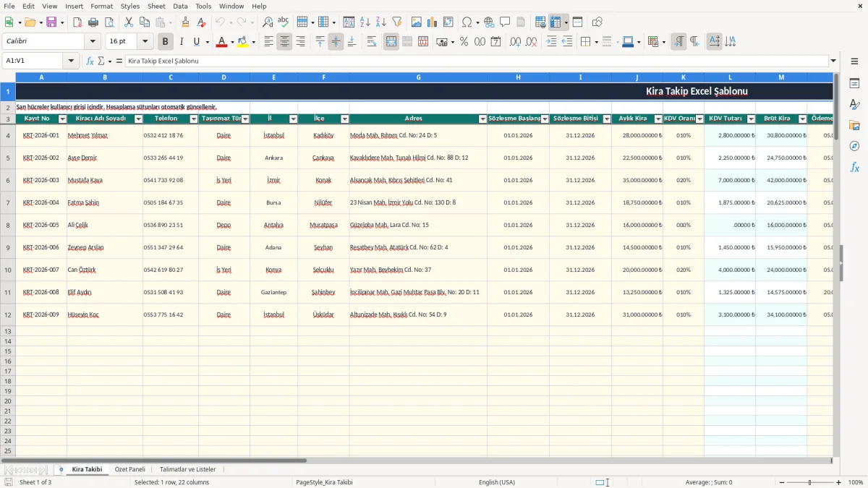868x488 pixels.
Task: Sort ascending with A-Z icon
Action: [365, 22]
